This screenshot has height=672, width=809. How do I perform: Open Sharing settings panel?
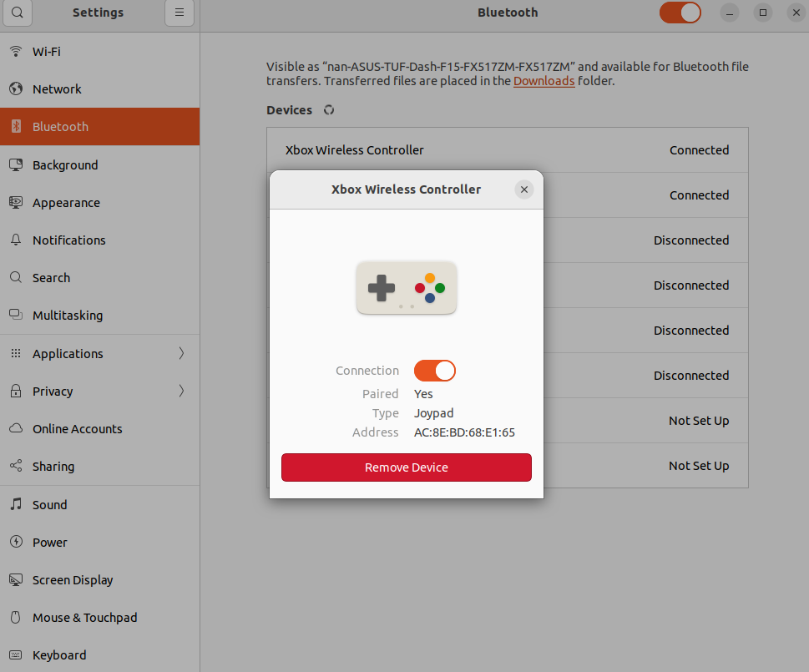point(99,466)
